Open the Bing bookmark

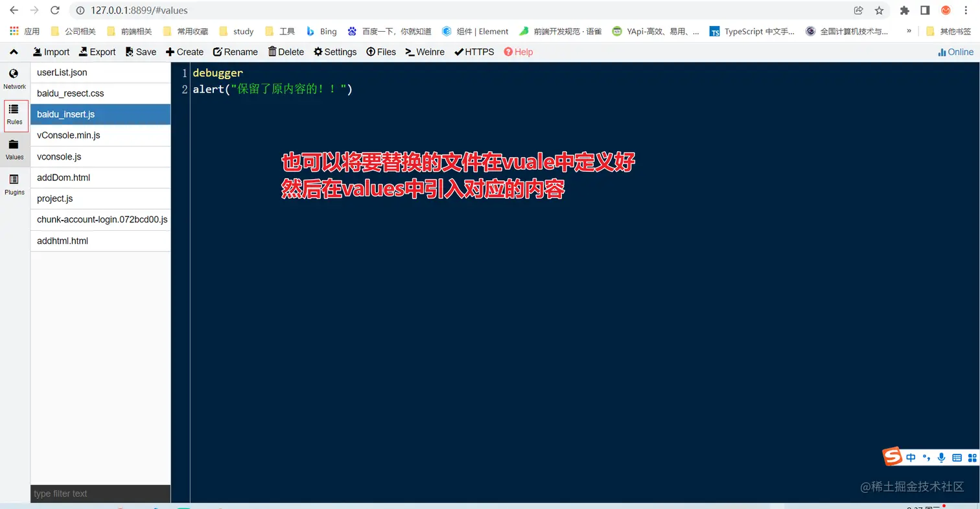tap(321, 31)
